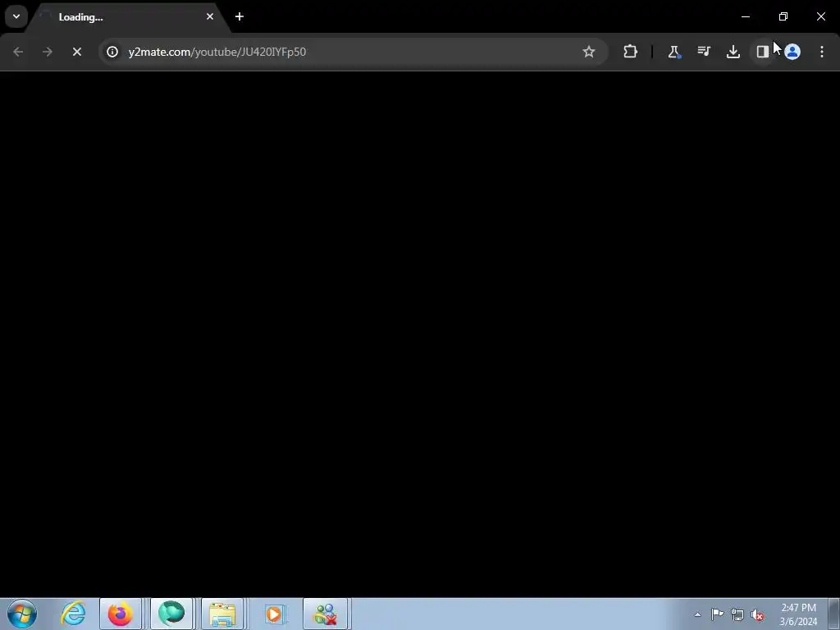Minimize the browser window
This screenshot has width=840, height=630.
746,16
